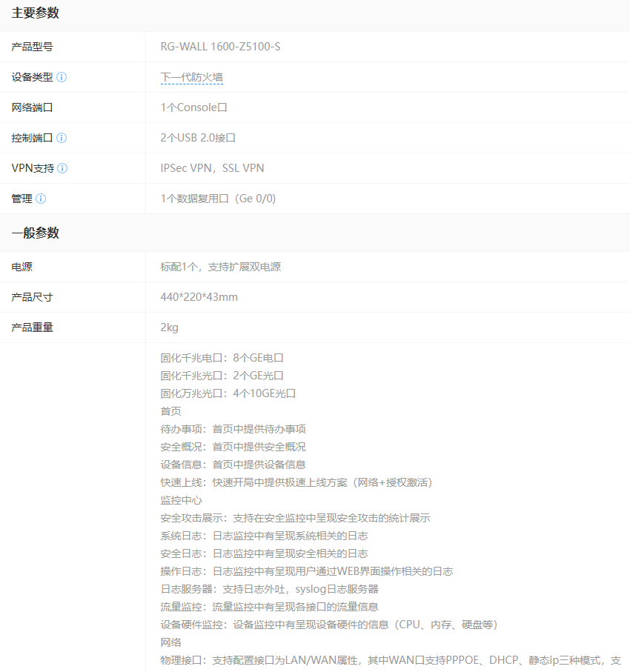Click the info icon next to VPN支持

[62, 168]
